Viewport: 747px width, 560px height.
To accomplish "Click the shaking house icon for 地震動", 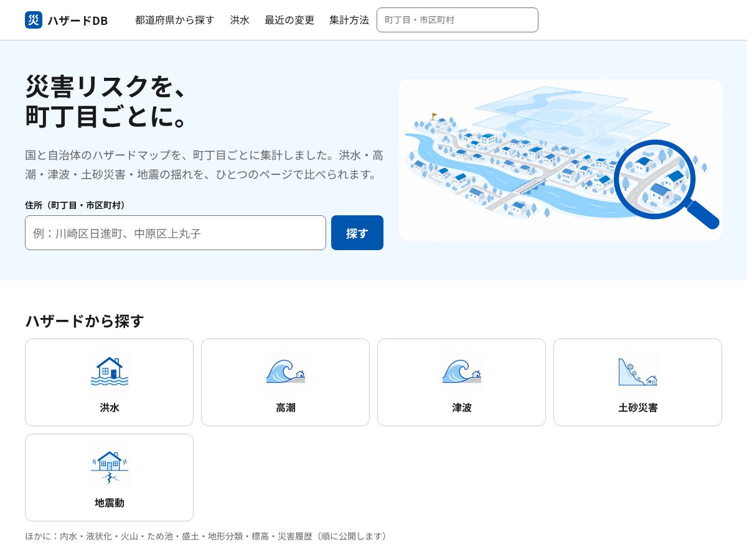I will click(110, 467).
